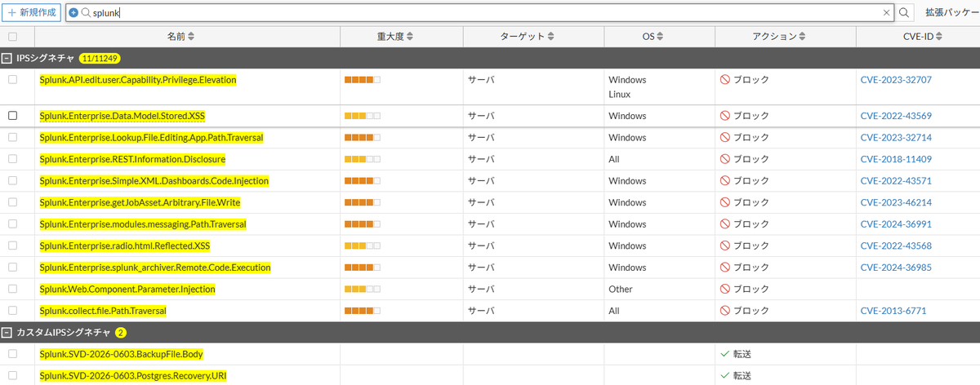This screenshot has height=385, width=980.
Task: Open CVE-2024-36991 link
Action: pos(896,224)
